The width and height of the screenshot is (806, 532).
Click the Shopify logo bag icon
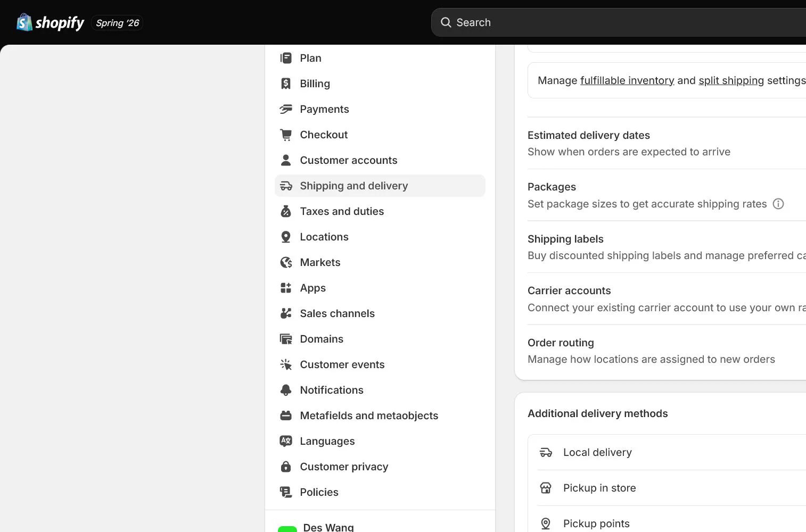(24, 22)
